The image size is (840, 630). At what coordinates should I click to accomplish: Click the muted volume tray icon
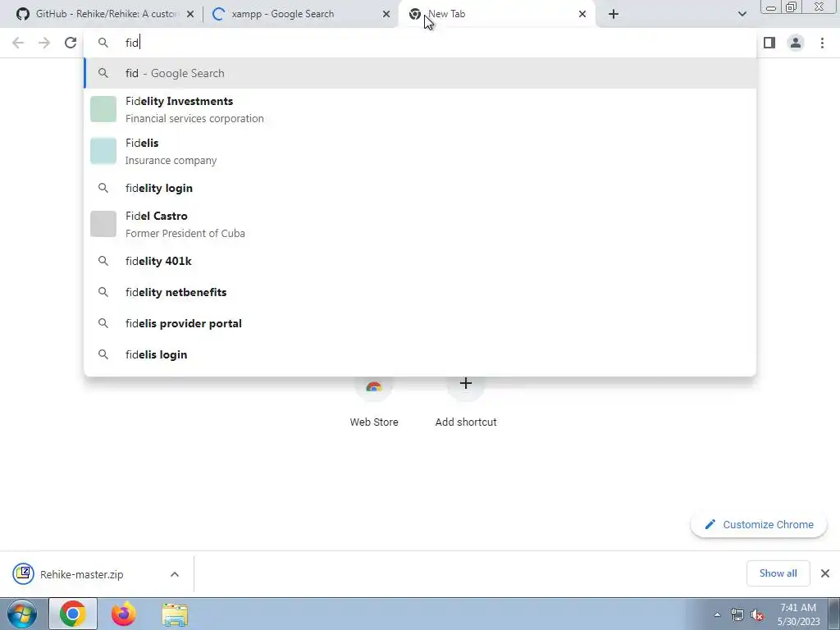pos(757,614)
